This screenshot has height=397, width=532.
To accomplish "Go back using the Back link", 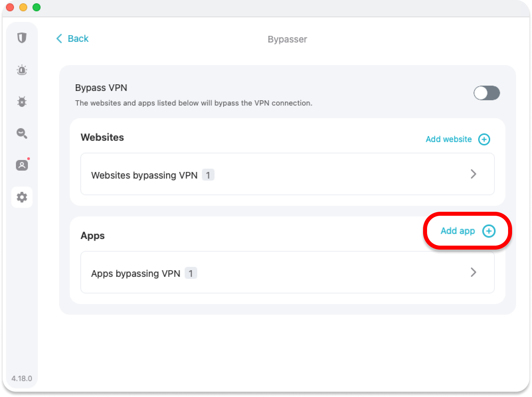I will click(x=78, y=39).
